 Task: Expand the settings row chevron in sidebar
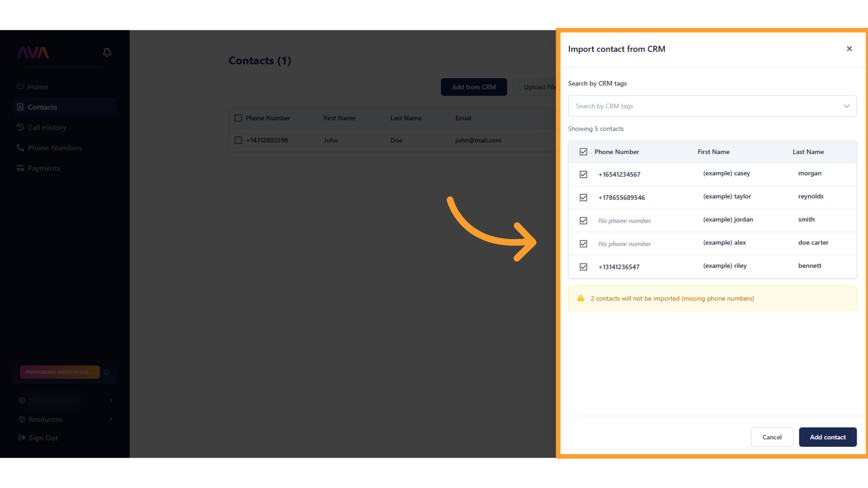point(111,401)
